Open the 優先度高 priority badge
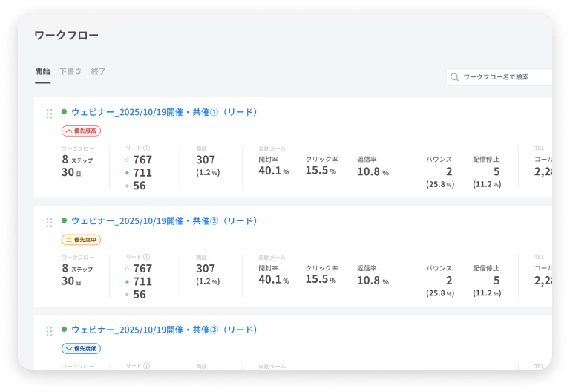Viewport: 570px width, 392px height. [x=80, y=131]
